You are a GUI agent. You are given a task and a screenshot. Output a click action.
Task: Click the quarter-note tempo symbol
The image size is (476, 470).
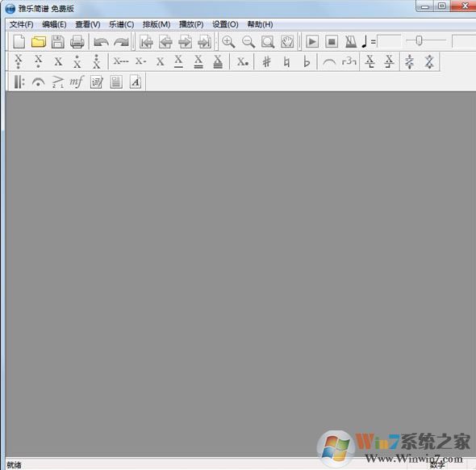pos(365,42)
